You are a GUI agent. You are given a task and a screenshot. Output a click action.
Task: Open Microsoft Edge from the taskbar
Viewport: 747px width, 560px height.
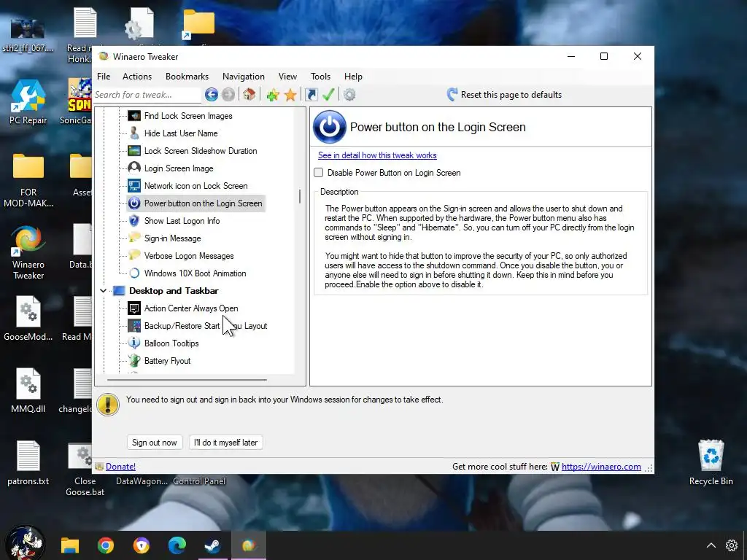(177, 545)
